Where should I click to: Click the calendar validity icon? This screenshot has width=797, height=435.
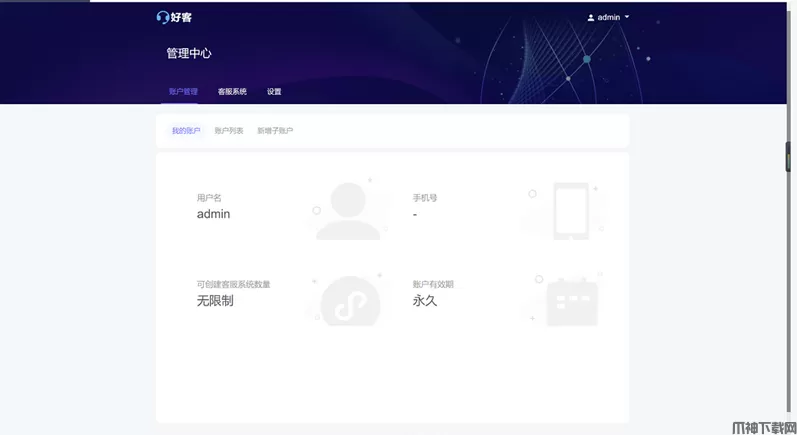pyautogui.click(x=572, y=302)
